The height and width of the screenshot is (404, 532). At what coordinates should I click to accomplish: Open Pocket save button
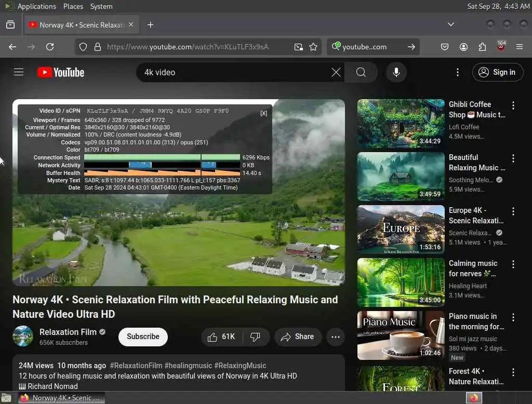tap(445, 47)
